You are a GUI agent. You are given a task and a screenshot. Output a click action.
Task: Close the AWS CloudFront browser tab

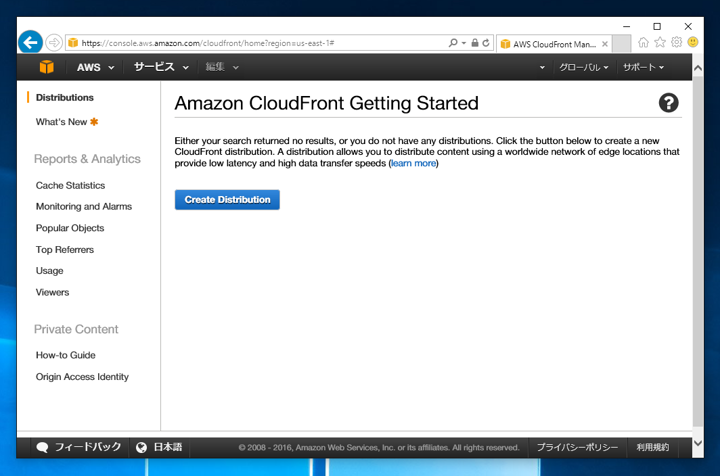pos(605,44)
